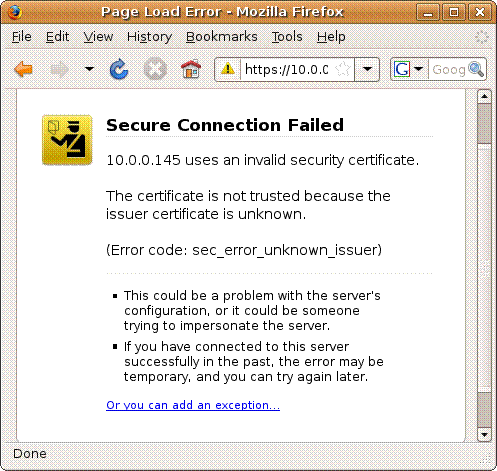
Task: Click the scrollbar down arrow
Action: tap(484, 435)
